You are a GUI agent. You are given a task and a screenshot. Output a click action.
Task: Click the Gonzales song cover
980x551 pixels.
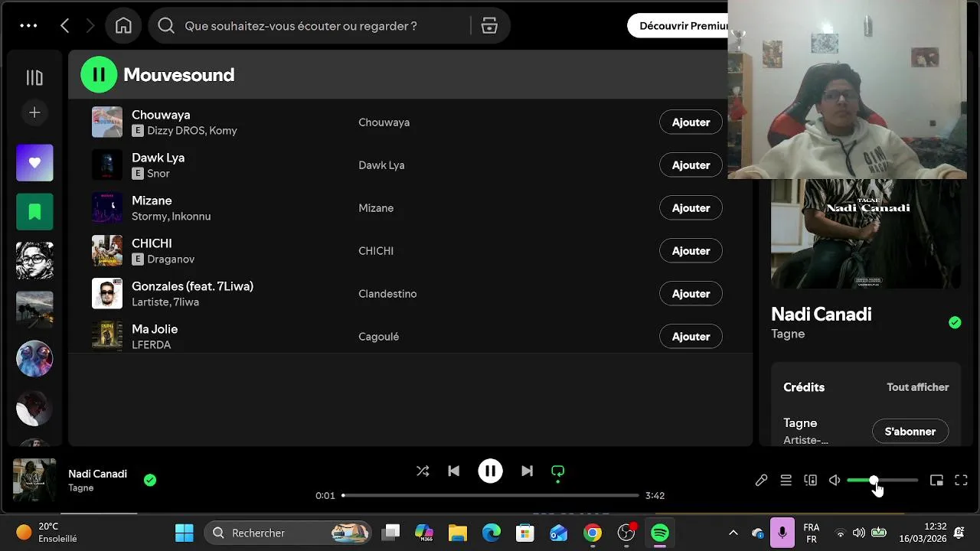(x=107, y=294)
